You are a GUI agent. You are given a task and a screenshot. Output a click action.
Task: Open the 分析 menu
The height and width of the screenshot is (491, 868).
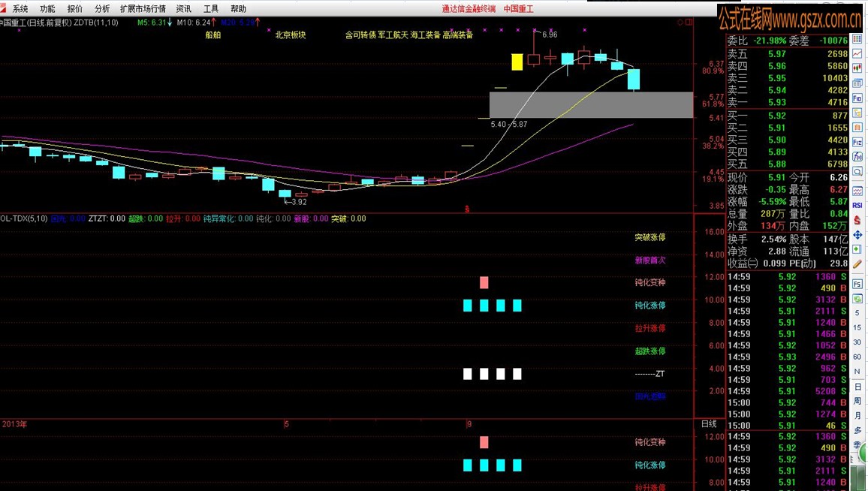102,9
